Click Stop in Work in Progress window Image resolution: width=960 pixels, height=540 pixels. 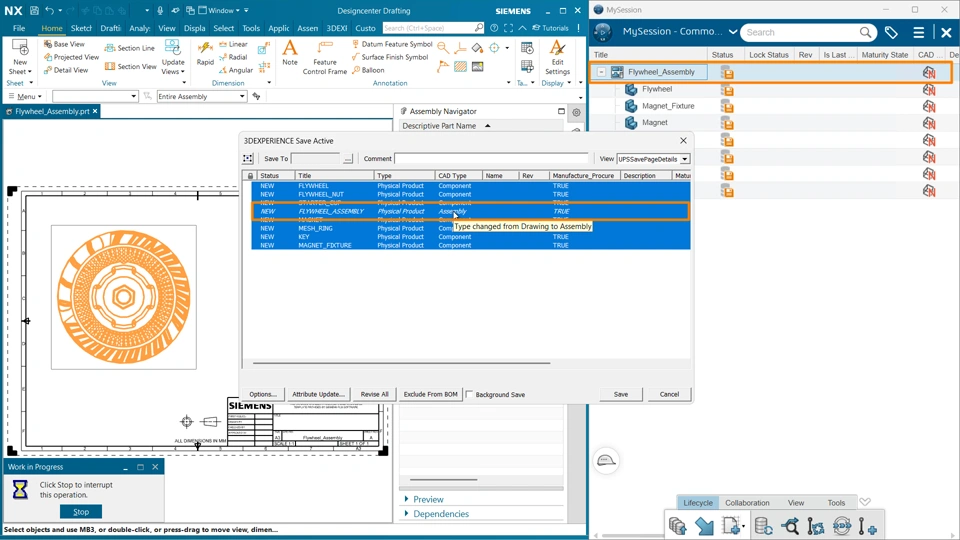click(x=81, y=512)
